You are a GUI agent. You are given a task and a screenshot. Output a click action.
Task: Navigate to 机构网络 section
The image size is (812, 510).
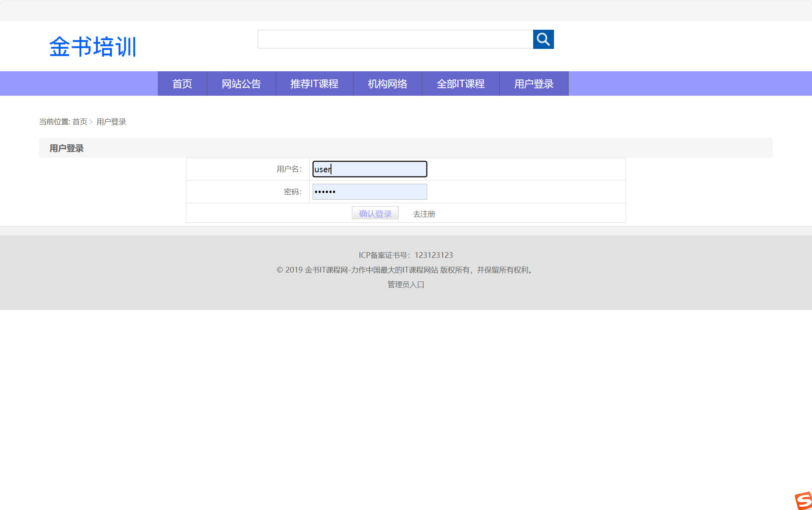pyautogui.click(x=387, y=84)
